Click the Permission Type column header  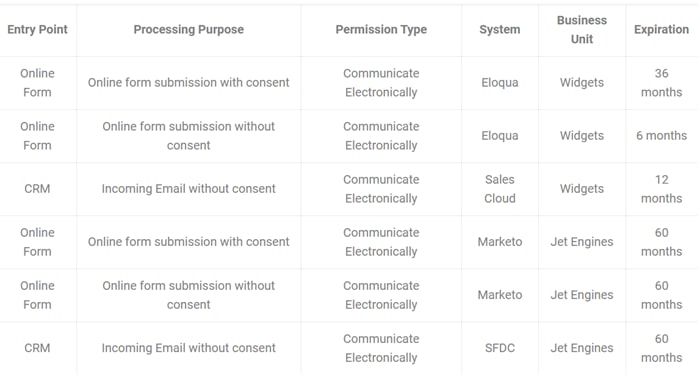point(381,29)
